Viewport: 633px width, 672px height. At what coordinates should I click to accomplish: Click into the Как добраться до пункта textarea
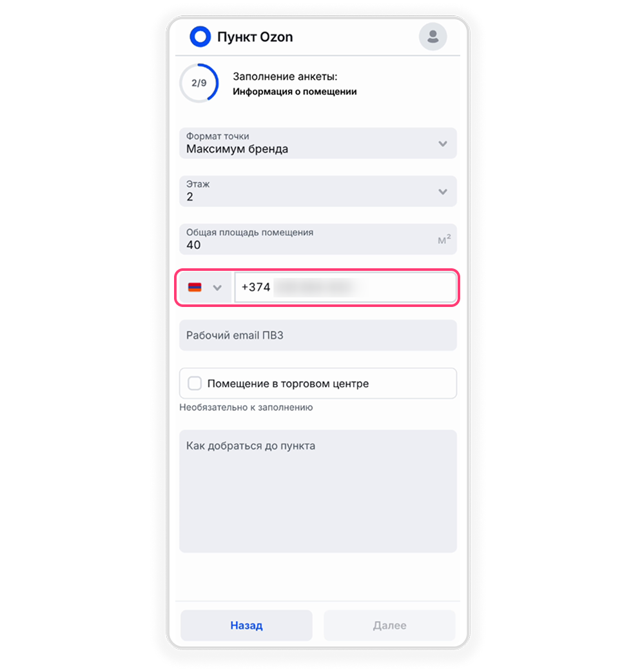318,491
